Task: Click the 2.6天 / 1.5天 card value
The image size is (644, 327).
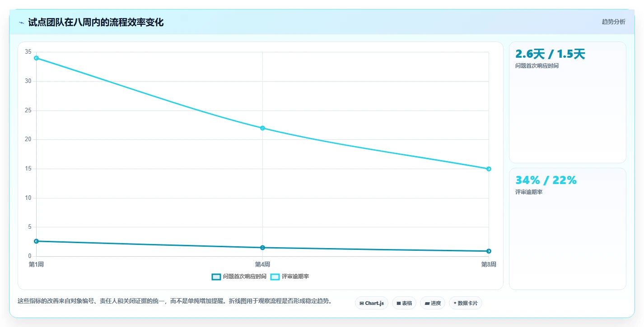Action: click(550, 54)
